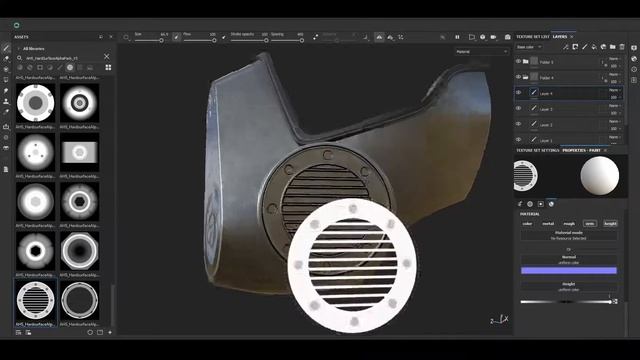640x360 pixels.
Task: Toggle the height channel button
Action: tap(610, 224)
